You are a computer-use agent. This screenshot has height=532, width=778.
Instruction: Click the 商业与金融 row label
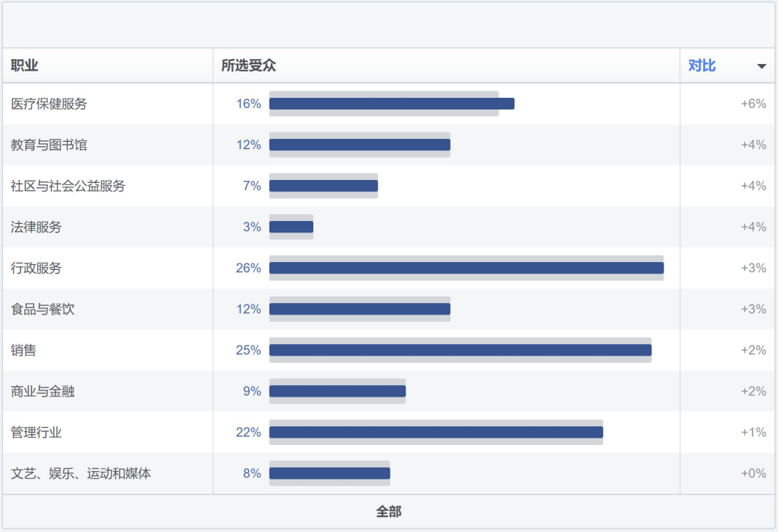tap(43, 391)
